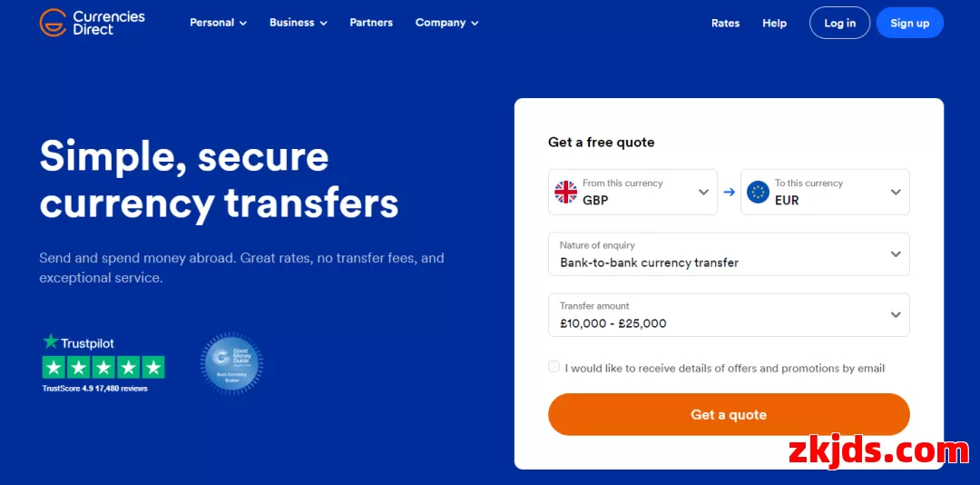Click the Currencies Direct logo icon
980x485 pixels.
tap(54, 23)
